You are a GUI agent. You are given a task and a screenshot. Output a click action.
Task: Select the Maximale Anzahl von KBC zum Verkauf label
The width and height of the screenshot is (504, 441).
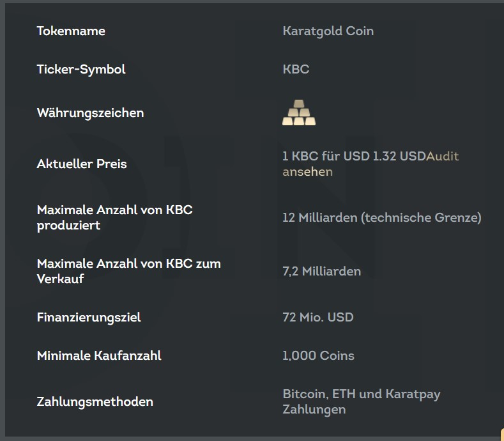pos(129,271)
